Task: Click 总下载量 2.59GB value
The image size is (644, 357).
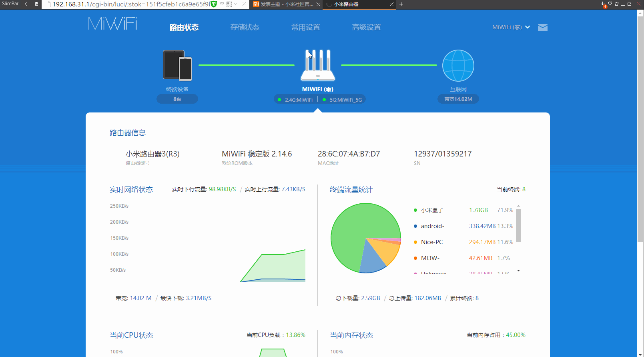Action: (x=371, y=298)
